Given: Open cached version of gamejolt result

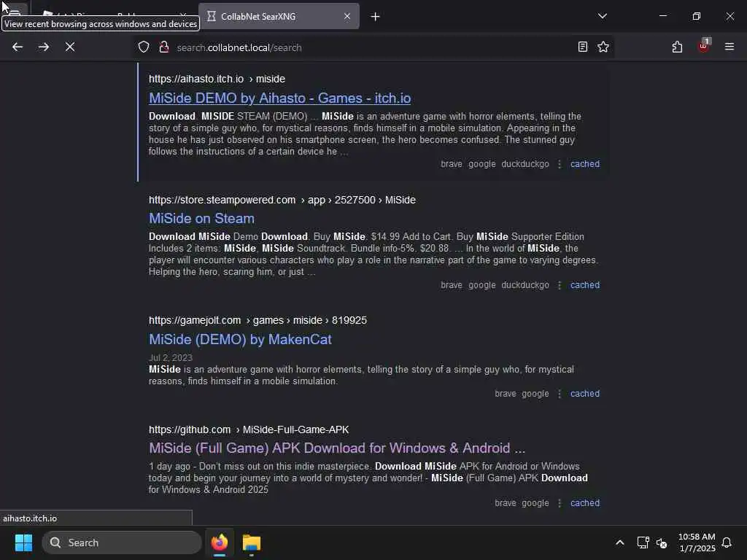Looking at the screenshot, I should [x=585, y=394].
